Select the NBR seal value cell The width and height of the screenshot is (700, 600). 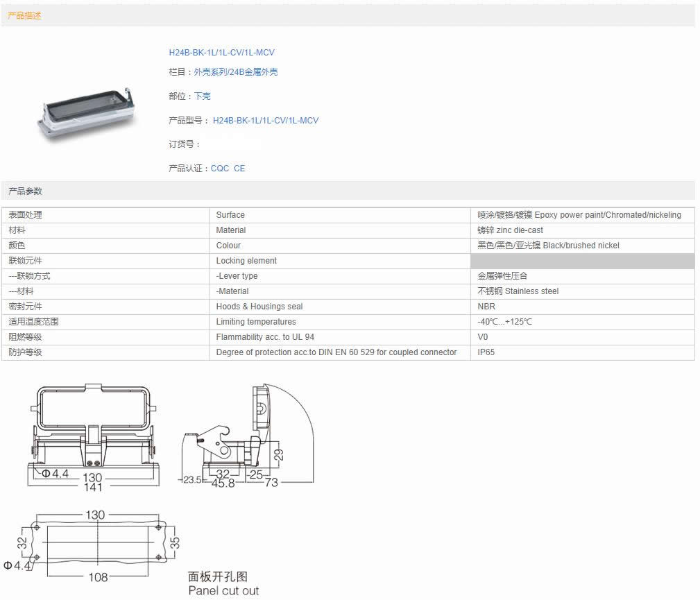pyautogui.click(x=486, y=307)
